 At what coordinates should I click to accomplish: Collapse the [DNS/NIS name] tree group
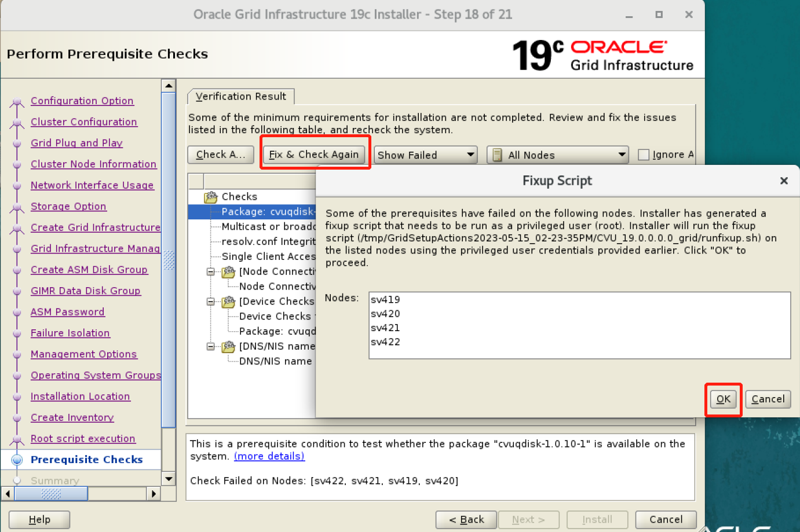(x=211, y=346)
